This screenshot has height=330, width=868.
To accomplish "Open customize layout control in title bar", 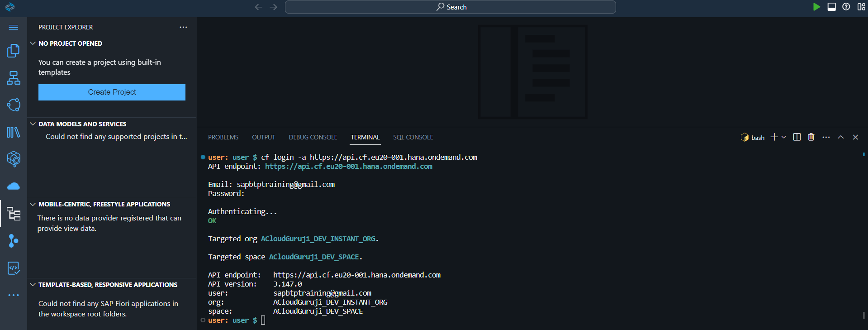I will click(x=861, y=7).
